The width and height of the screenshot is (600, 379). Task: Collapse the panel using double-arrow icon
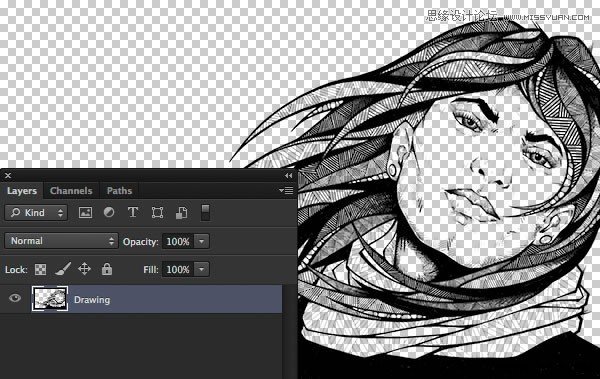click(x=288, y=176)
